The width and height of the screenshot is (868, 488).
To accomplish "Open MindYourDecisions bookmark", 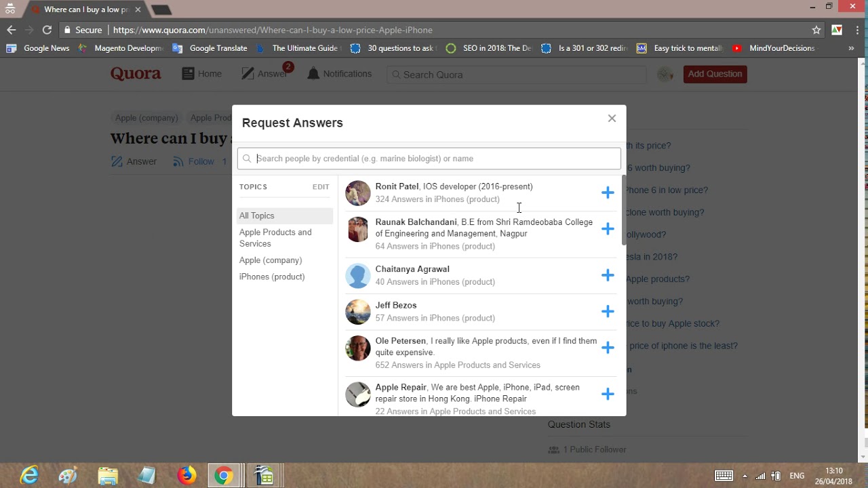I will click(x=774, y=48).
